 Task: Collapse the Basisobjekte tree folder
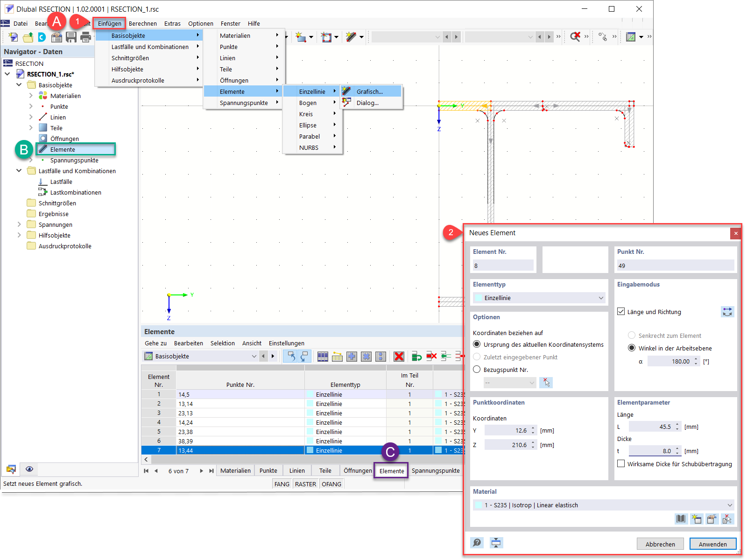[19, 85]
